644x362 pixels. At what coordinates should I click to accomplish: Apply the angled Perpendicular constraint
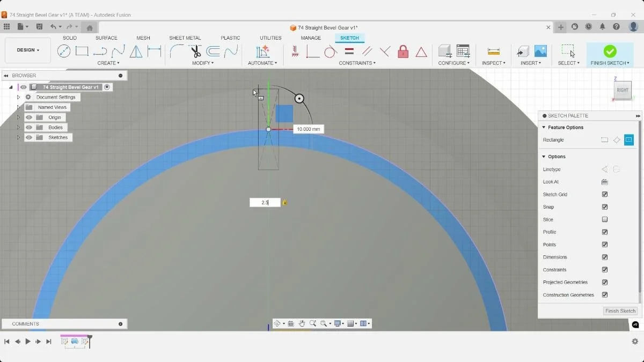click(x=385, y=51)
